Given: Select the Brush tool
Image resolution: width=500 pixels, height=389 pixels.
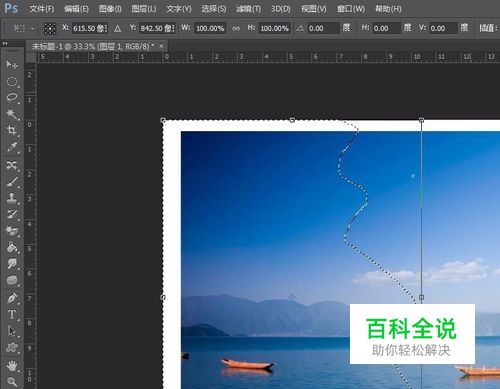Looking at the screenshot, I should tap(12, 182).
